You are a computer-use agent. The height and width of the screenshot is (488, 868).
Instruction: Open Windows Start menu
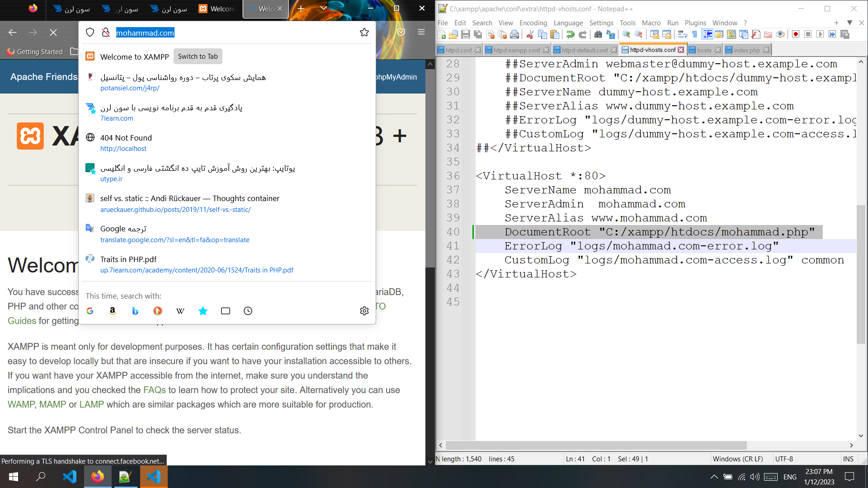tap(14, 477)
